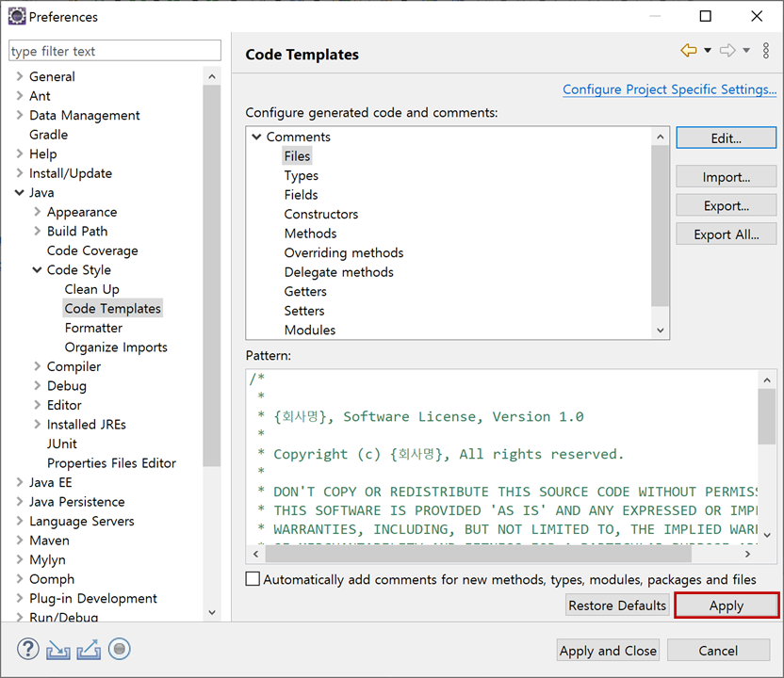Click the import preferences icon

58,650
